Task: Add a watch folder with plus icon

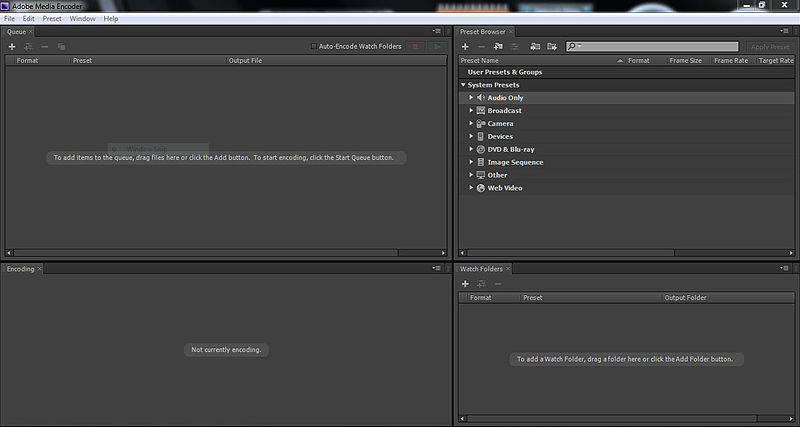Action: pyautogui.click(x=465, y=284)
